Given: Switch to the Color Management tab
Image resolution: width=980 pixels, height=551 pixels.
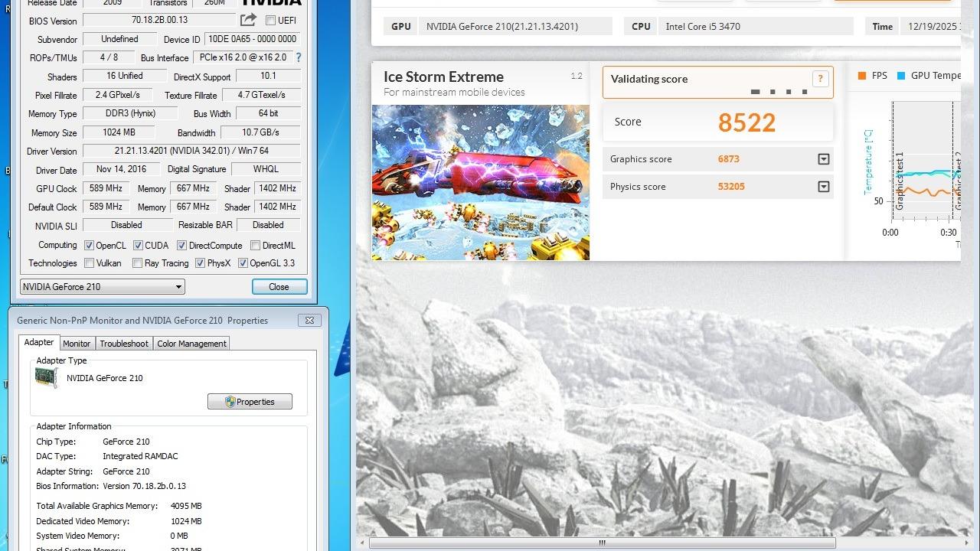Looking at the screenshot, I should click(191, 344).
